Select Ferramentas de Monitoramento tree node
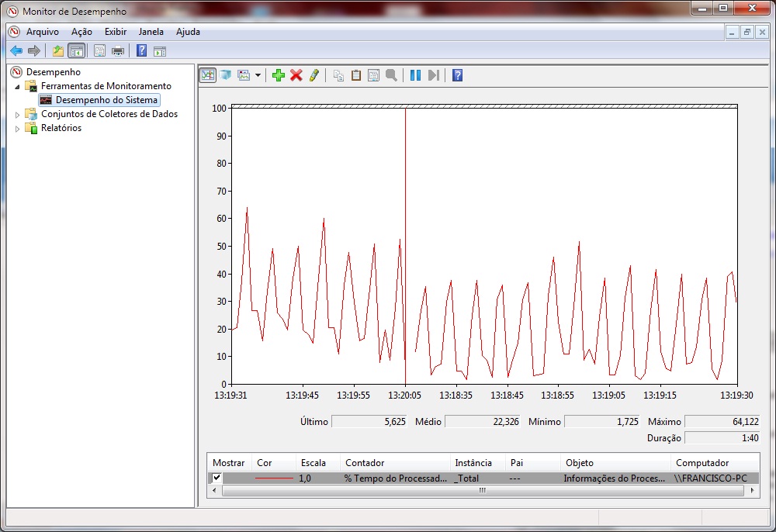This screenshot has width=776, height=532. tap(106, 86)
